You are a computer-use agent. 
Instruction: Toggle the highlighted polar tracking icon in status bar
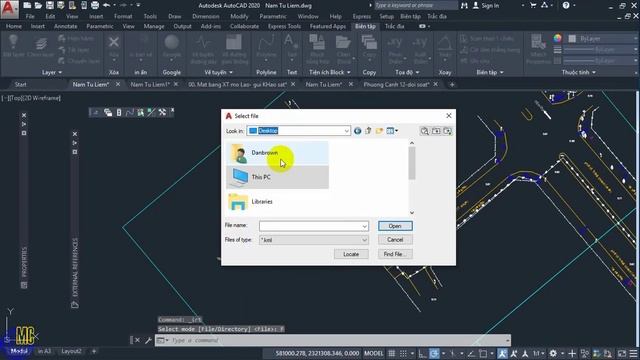pyautogui.click(x=434, y=353)
